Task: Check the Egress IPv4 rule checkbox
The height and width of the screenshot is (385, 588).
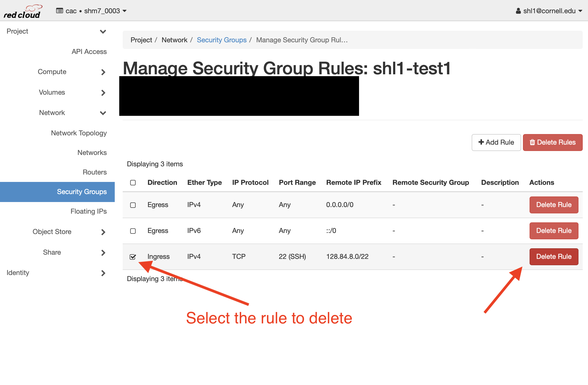Action: [x=133, y=205]
